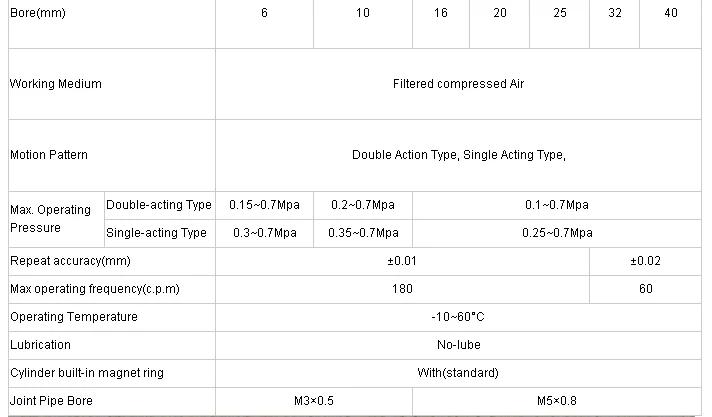This screenshot has height=417, width=712.
Task: Click the Single-acting Type sub-row label
Action: pyautogui.click(x=157, y=233)
